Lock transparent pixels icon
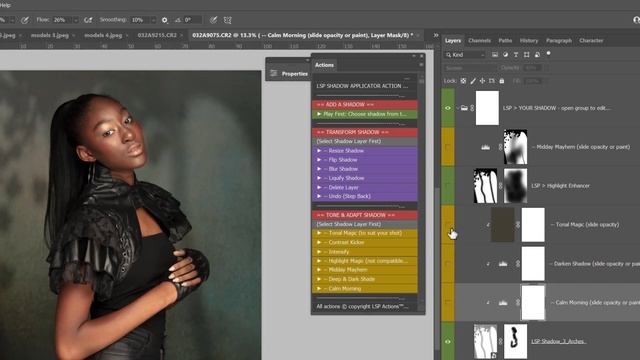The height and width of the screenshot is (360, 640). (463, 81)
